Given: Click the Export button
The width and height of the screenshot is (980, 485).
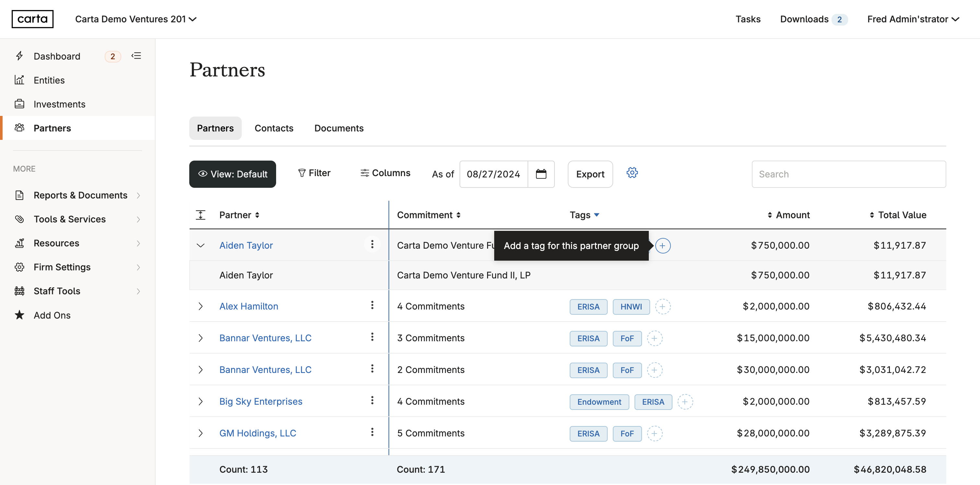Looking at the screenshot, I should click(590, 174).
